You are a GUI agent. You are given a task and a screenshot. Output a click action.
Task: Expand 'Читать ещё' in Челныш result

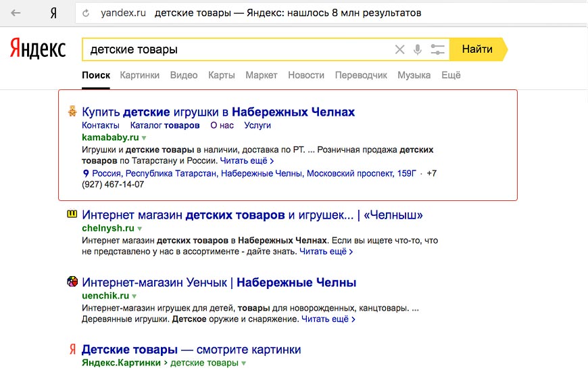(x=326, y=252)
